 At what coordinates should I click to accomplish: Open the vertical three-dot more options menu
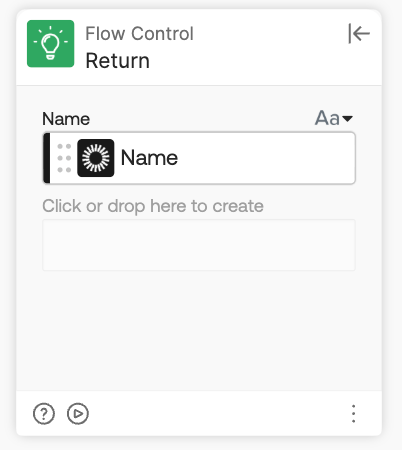tap(354, 414)
